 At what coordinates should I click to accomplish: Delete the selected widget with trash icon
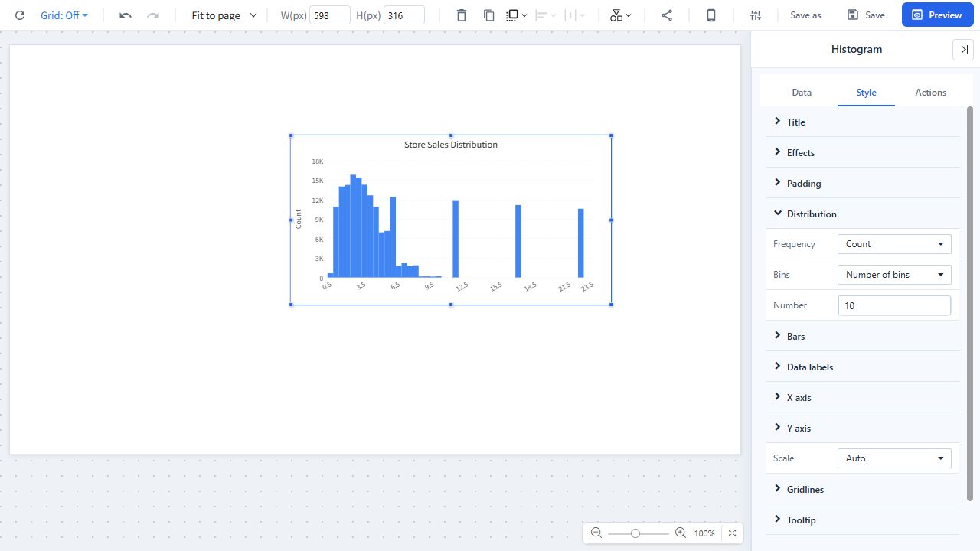click(461, 15)
